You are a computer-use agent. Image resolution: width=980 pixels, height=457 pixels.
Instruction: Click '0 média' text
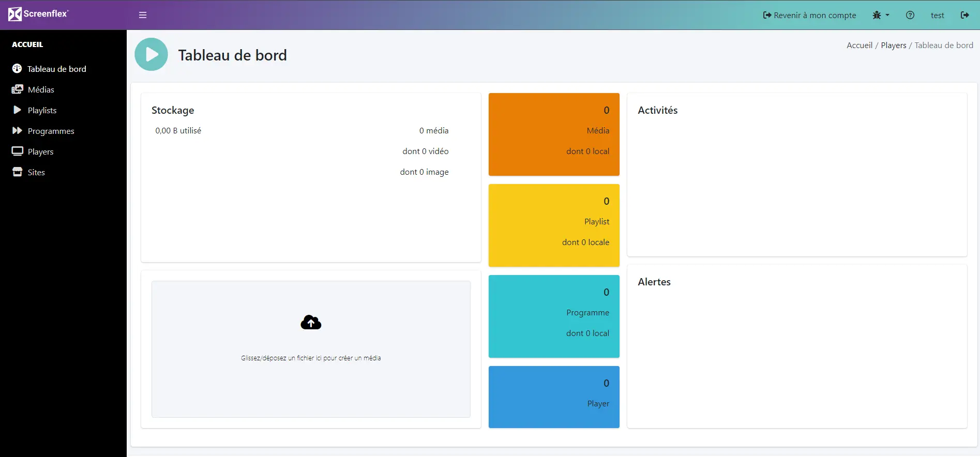point(434,130)
